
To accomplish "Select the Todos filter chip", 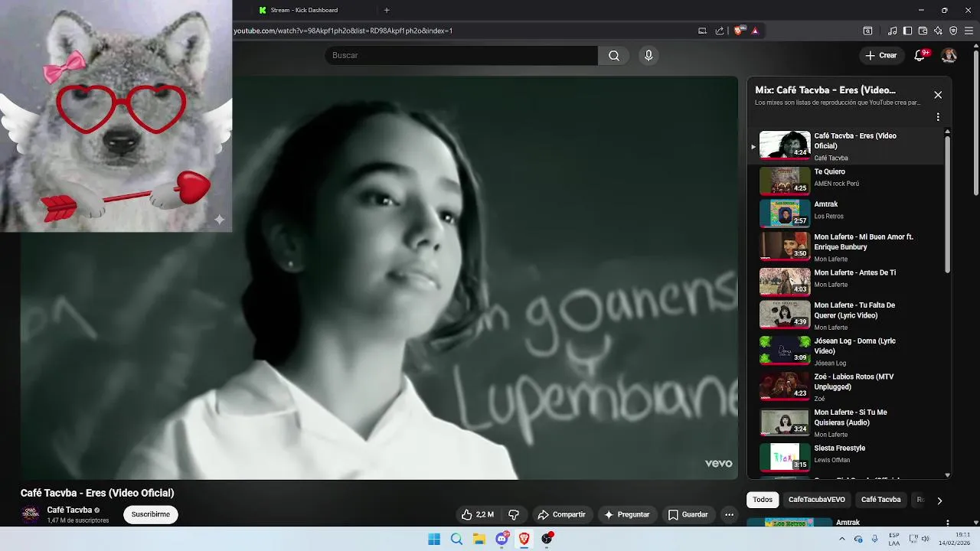I will point(763,500).
